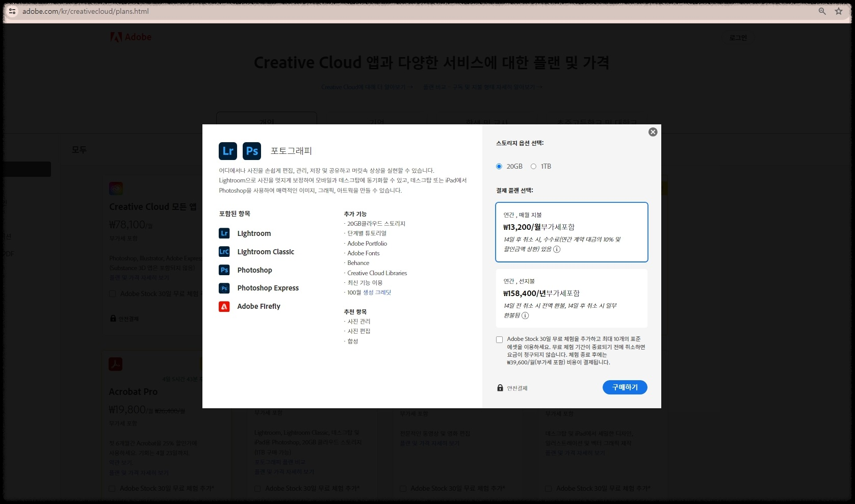The image size is (855, 504).
Task: Select the 1TB storage option
Action: click(533, 167)
